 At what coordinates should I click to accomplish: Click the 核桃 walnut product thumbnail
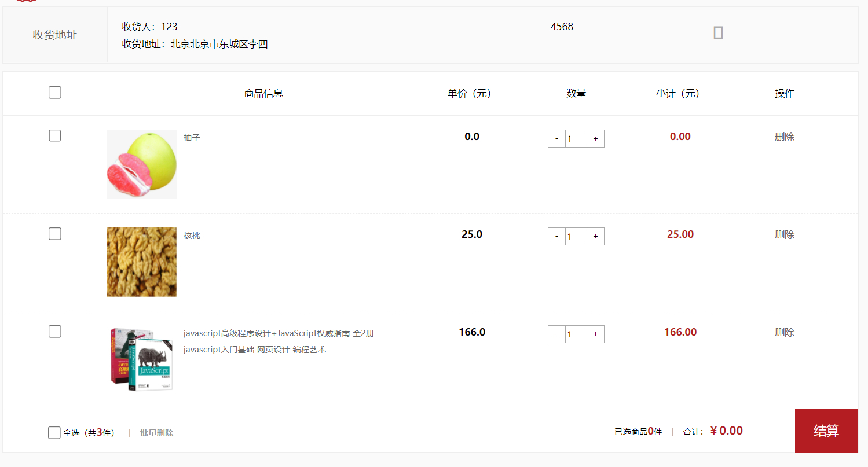(141, 262)
